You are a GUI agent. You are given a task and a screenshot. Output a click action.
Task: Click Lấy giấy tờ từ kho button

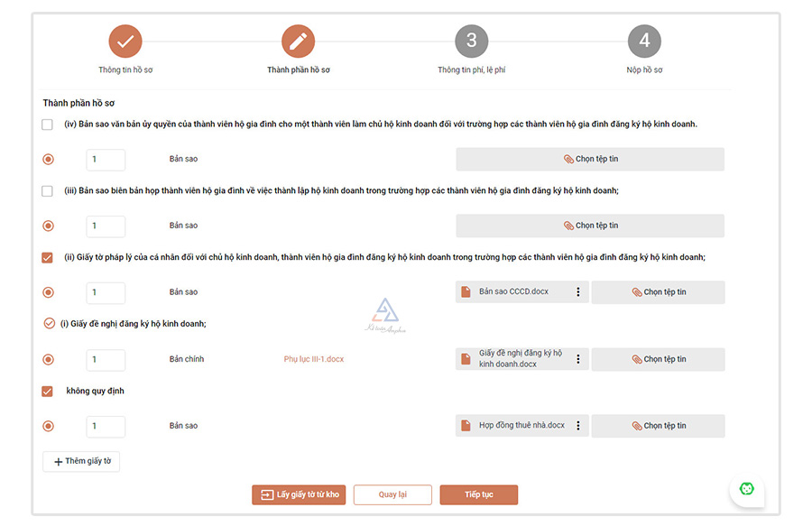[x=299, y=494]
